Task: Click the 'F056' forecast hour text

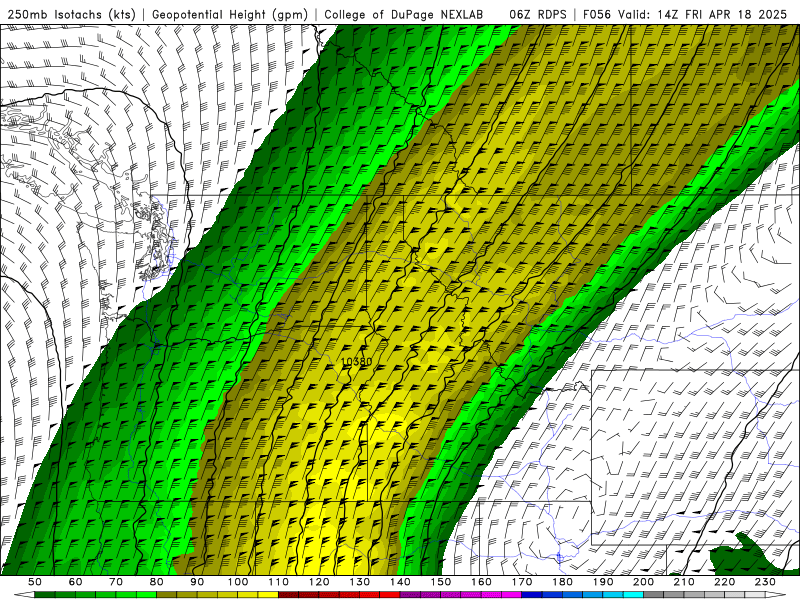Action: [x=596, y=15]
